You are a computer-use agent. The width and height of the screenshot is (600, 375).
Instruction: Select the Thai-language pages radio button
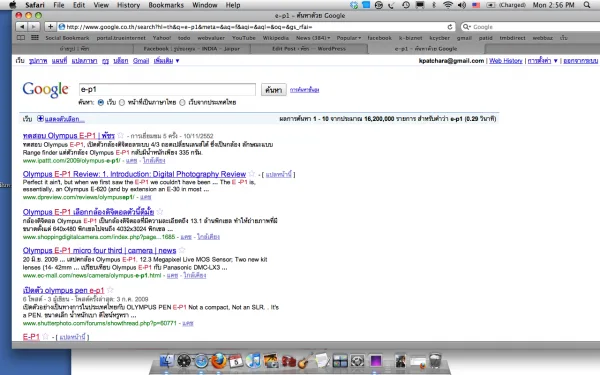tap(122, 103)
